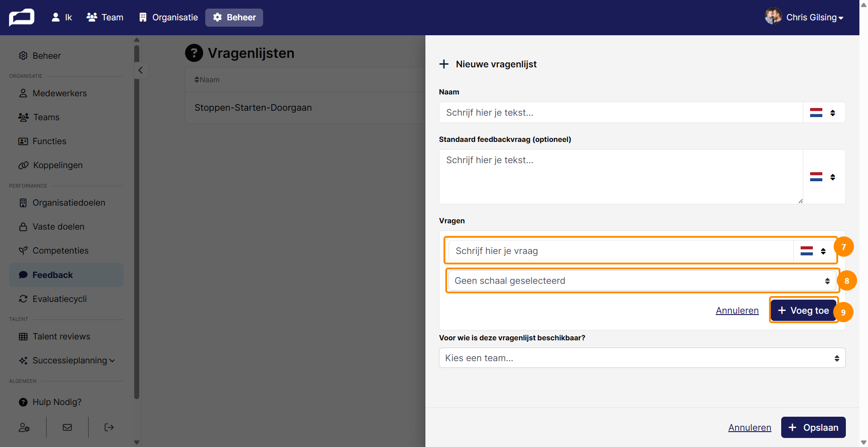Click the Schrijf hier je vraag input

(621, 251)
